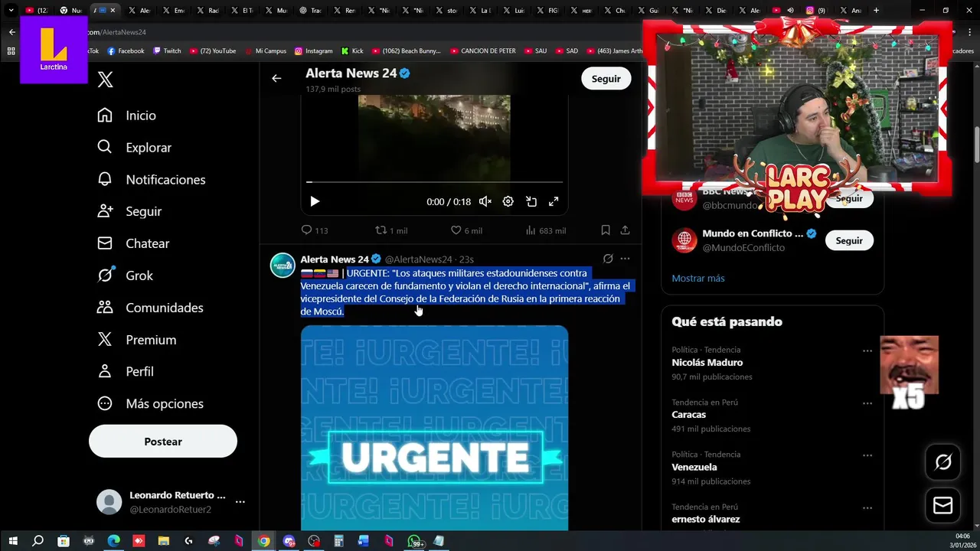Toggle picture-in-picture on the video
Image resolution: width=980 pixels, height=551 pixels.
(x=531, y=201)
